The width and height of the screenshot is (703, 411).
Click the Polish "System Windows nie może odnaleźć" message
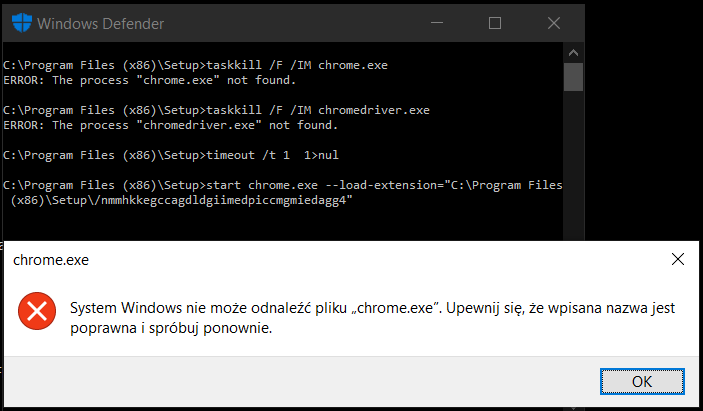(373, 318)
